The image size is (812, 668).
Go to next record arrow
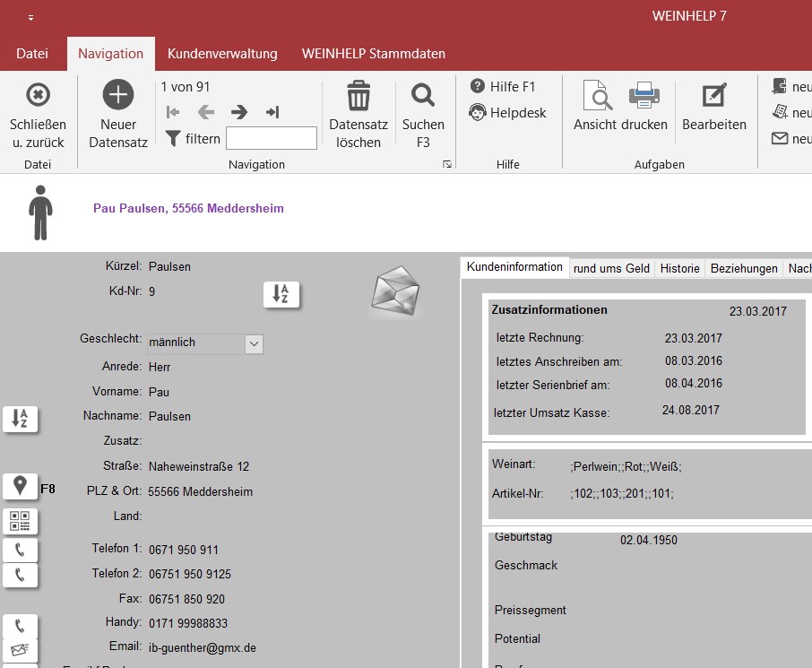click(239, 112)
